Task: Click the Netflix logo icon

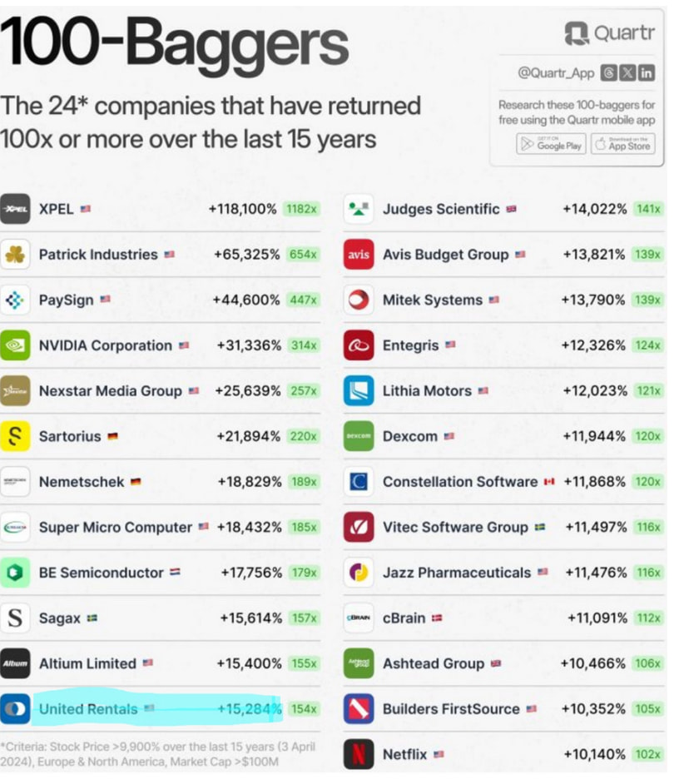Action: pyautogui.click(x=359, y=754)
